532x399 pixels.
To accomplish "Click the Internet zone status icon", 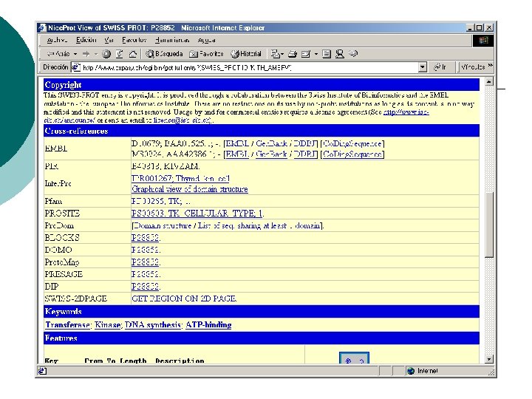I will pos(411,371).
